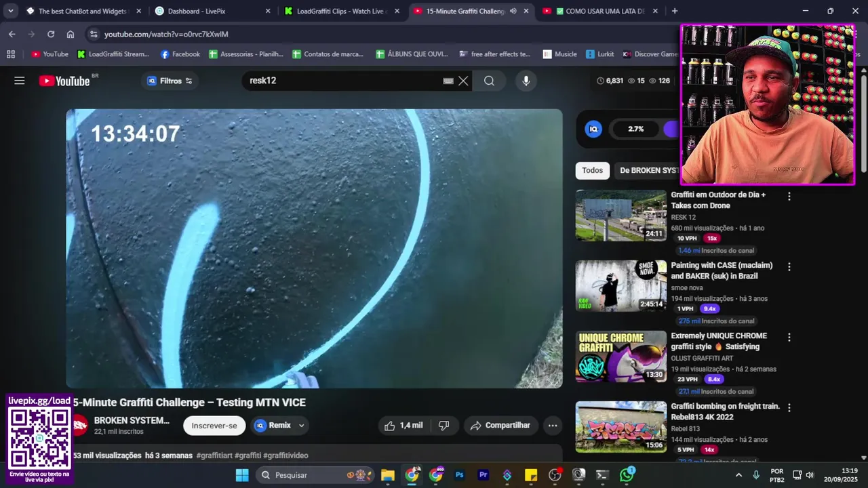Image resolution: width=868 pixels, height=488 pixels.
Task: Go back in browser history
Action: tap(12, 34)
